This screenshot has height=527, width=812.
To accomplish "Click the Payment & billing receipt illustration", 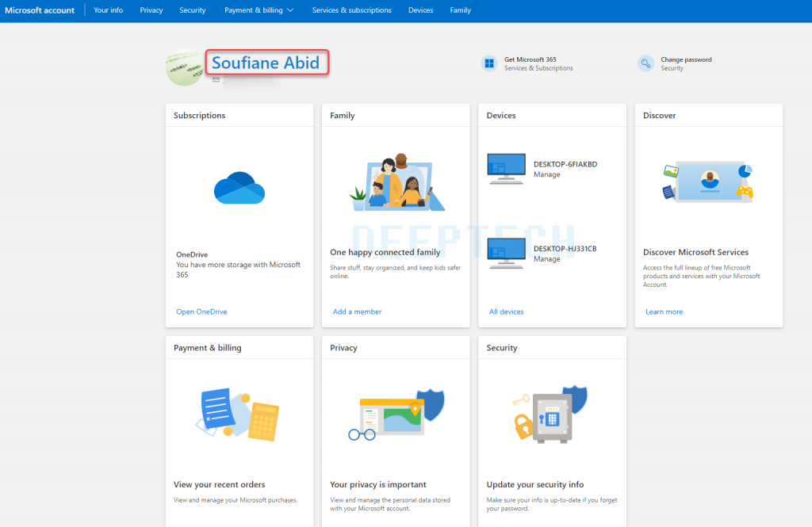I will tap(237, 414).
